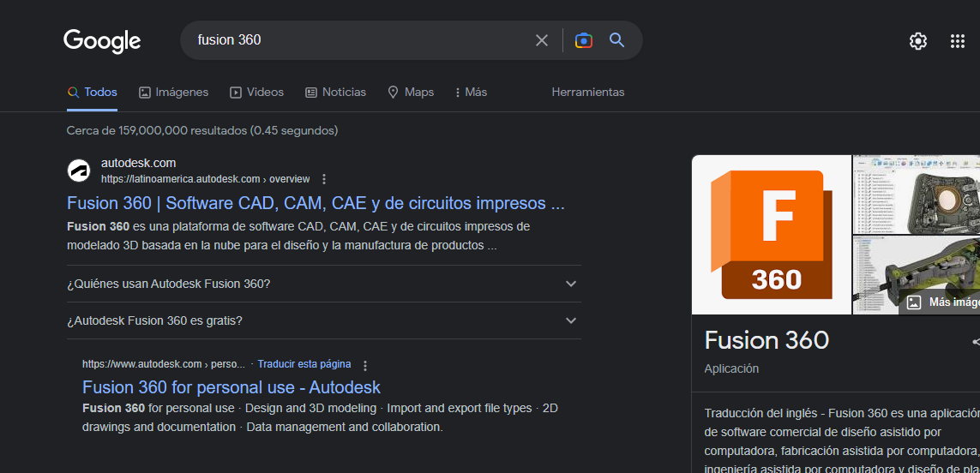
Task: Click into the search text field
Action: pyautogui.click(x=360, y=40)
